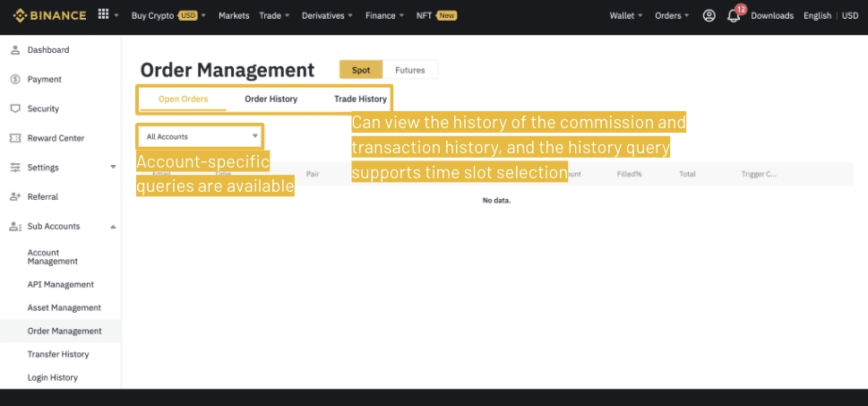Screen dimensions: 868x406
Task: Open the notifications bell icon
Action: pyautogui.click(x=734, y=16)
